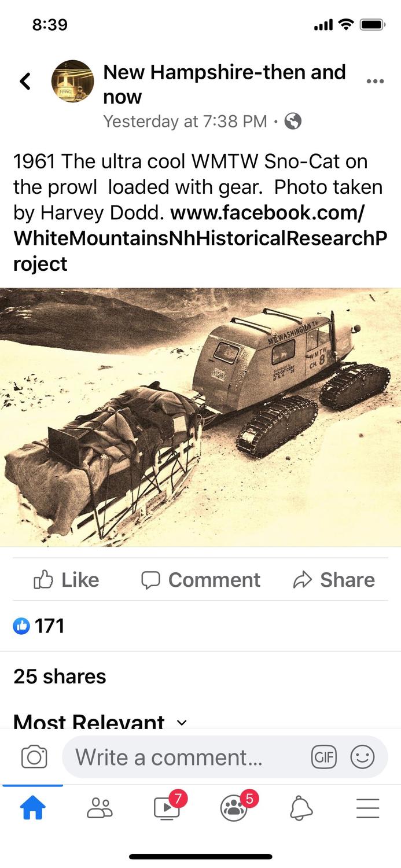
Task: Expand the Most Relevant comment sorting dropdown
Action: pos(100,722)
